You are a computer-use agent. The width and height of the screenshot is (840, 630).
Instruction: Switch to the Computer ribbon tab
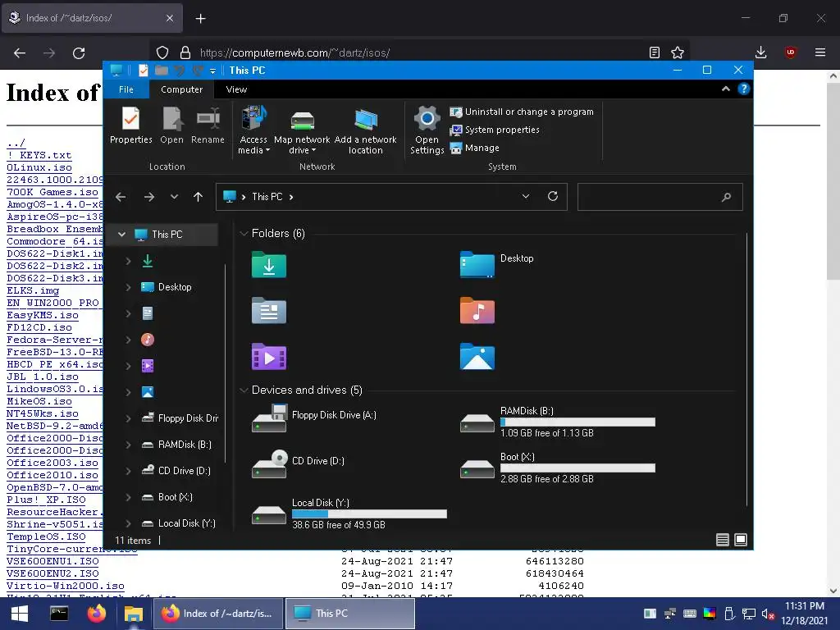click(181, 89)
